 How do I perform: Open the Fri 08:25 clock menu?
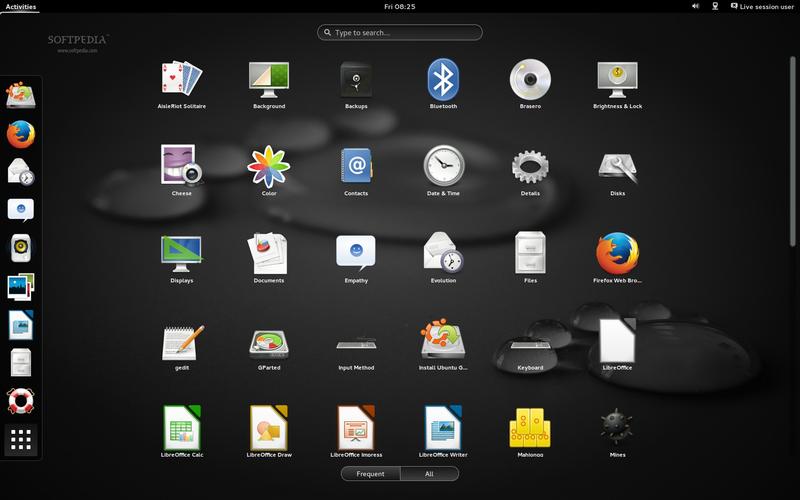399,7
